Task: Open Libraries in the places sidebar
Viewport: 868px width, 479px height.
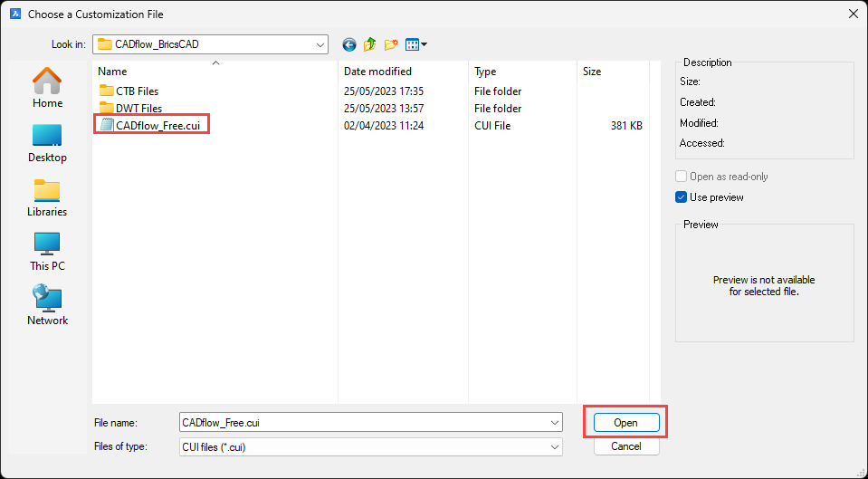Action: 47,197
